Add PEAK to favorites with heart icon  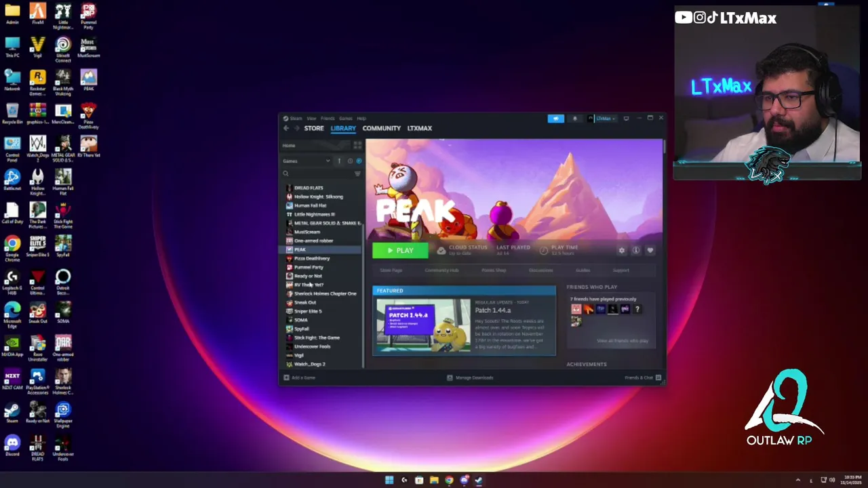click(650, 251)
